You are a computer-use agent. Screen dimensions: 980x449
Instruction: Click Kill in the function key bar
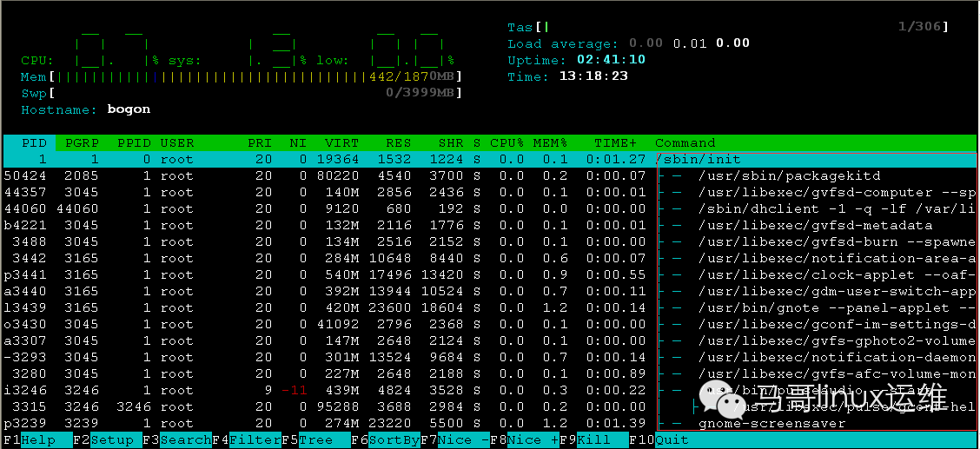602,439
